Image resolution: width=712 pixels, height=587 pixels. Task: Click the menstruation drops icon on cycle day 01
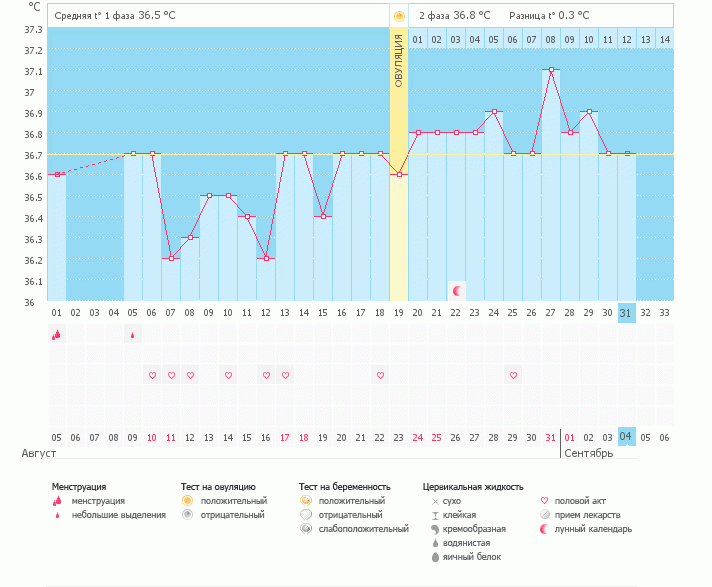(x=56, y=335)
